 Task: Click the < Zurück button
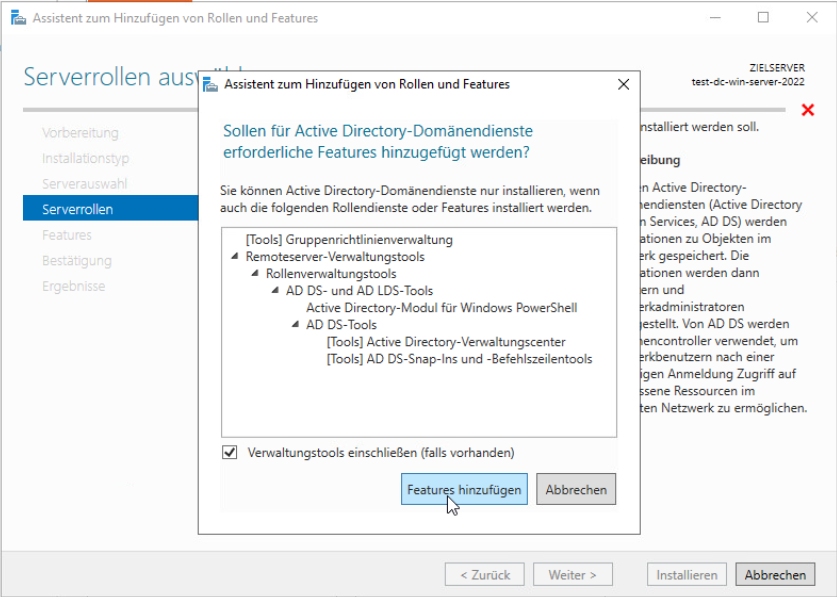pyautogui.click(x=485, y=575)
